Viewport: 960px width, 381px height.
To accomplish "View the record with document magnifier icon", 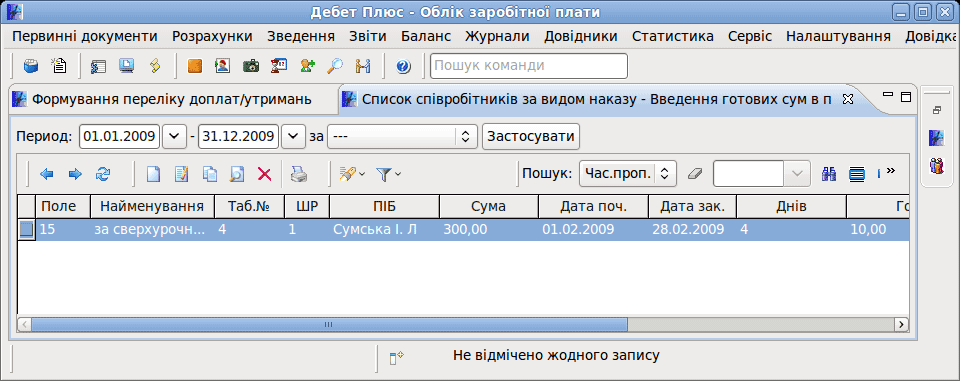I will [237, 175].
